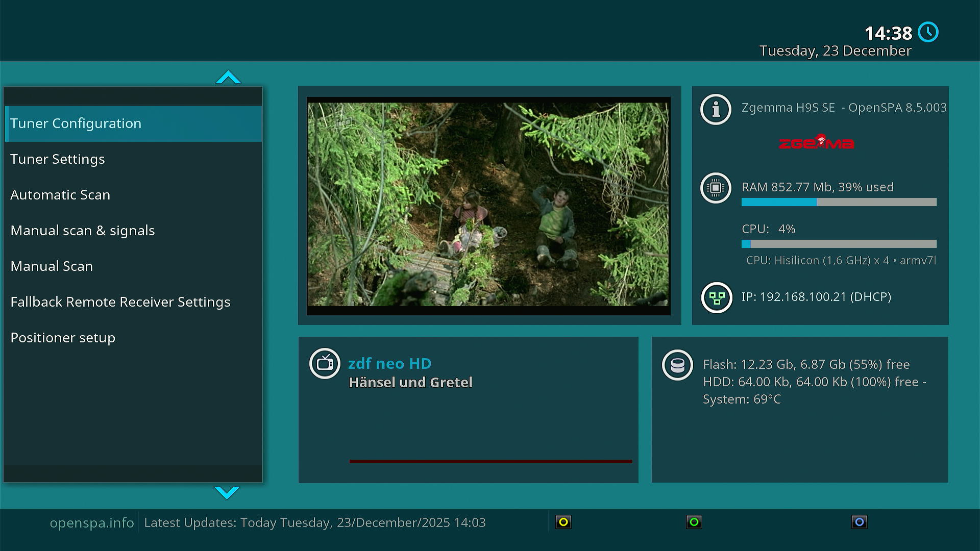
Task: Click the IP 192.168.100.21 (DHCP) text
Action: 816,297
